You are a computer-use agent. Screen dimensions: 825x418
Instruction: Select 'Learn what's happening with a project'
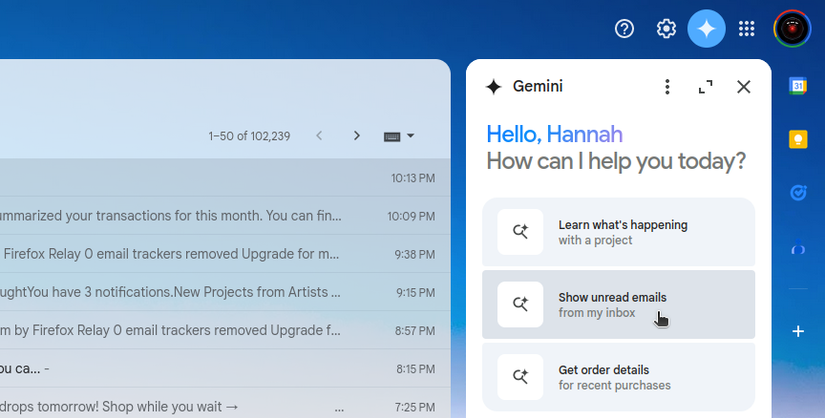(x=618, y=232)
